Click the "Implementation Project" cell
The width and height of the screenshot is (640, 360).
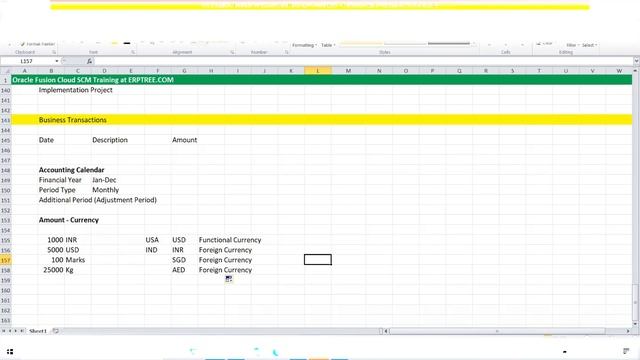[x=76, y=90]
